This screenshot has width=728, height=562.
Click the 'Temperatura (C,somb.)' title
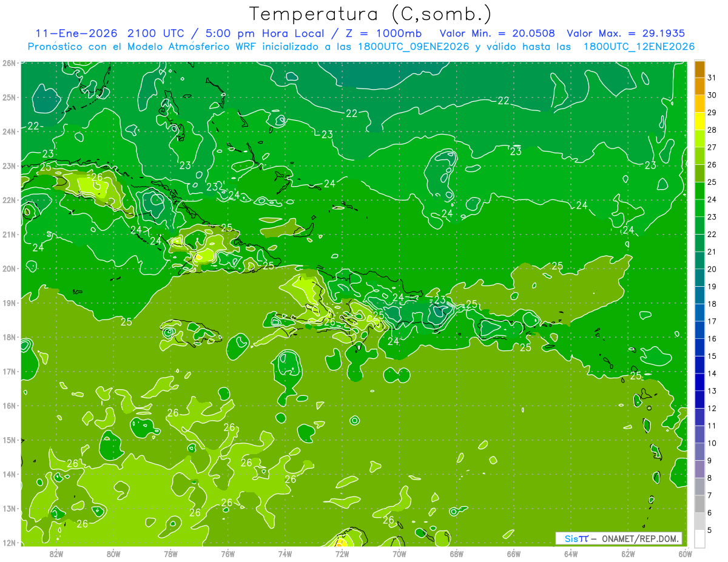tap(371, 14)
